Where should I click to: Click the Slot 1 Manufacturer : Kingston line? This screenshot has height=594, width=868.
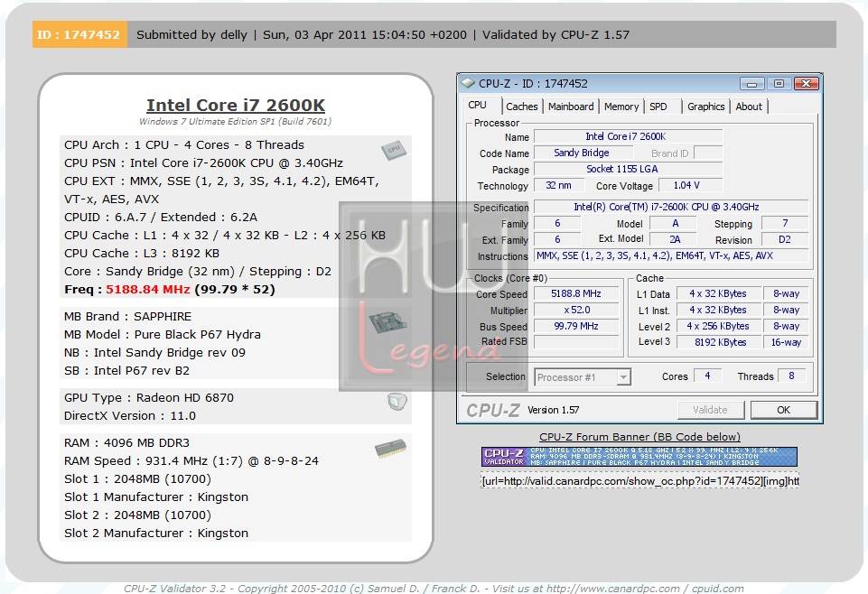point(156,497)
